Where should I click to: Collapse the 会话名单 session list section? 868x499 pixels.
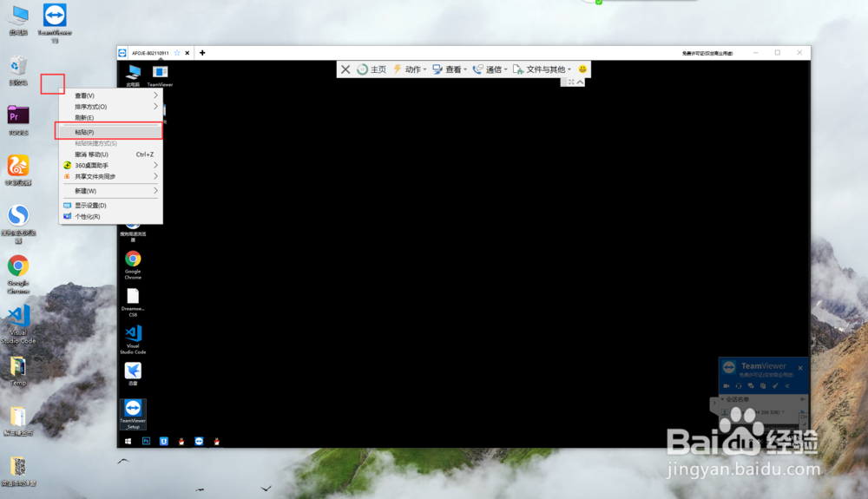tap(722, 399)
